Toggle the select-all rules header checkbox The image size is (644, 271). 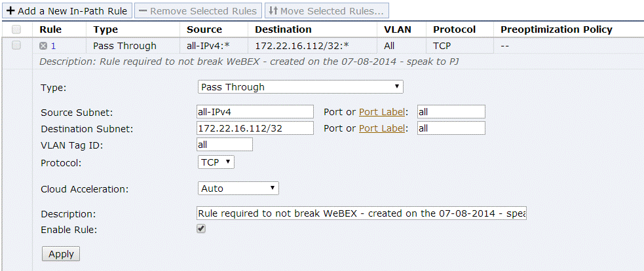click(16, 29)
